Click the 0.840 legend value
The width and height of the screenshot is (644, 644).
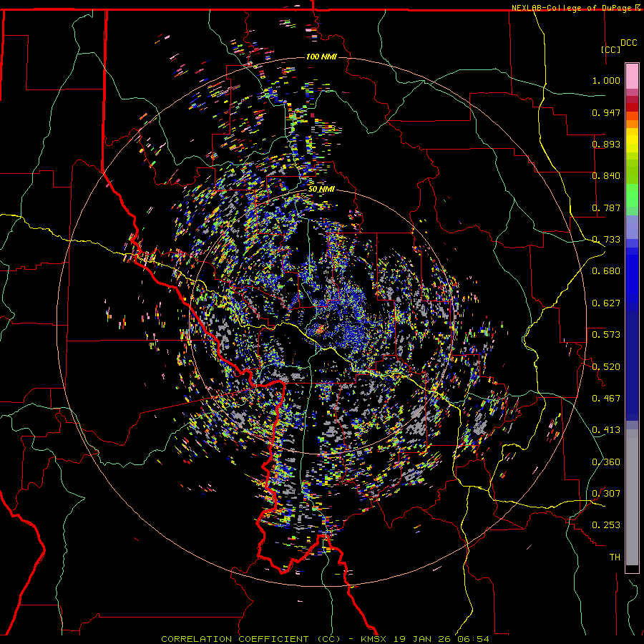pos(606,176)
